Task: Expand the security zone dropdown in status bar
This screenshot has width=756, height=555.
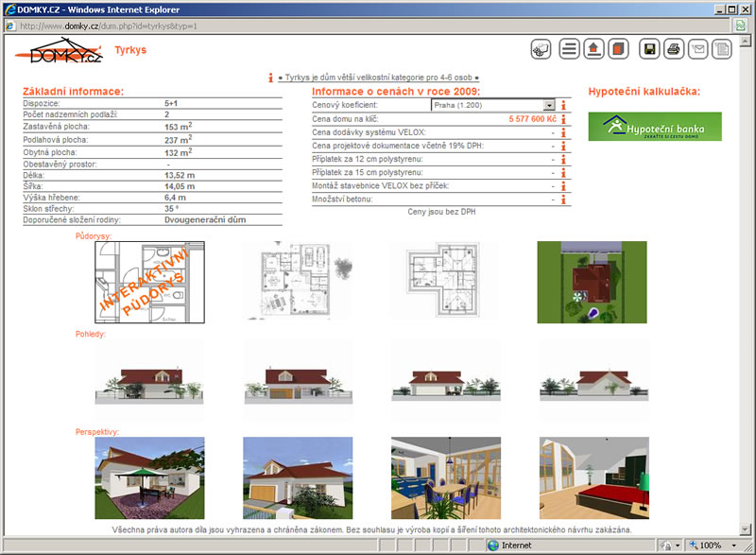Action: 679,546
